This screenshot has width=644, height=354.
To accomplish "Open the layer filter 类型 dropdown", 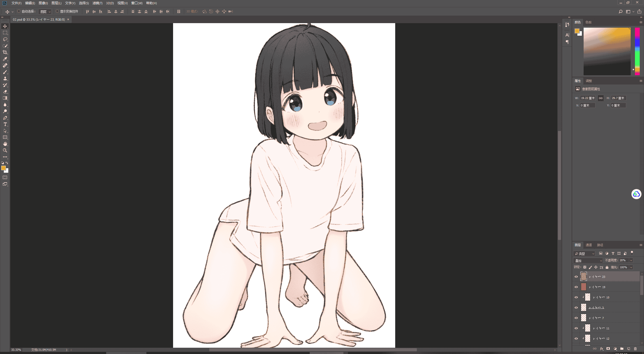I will click(x=584, y=253).
